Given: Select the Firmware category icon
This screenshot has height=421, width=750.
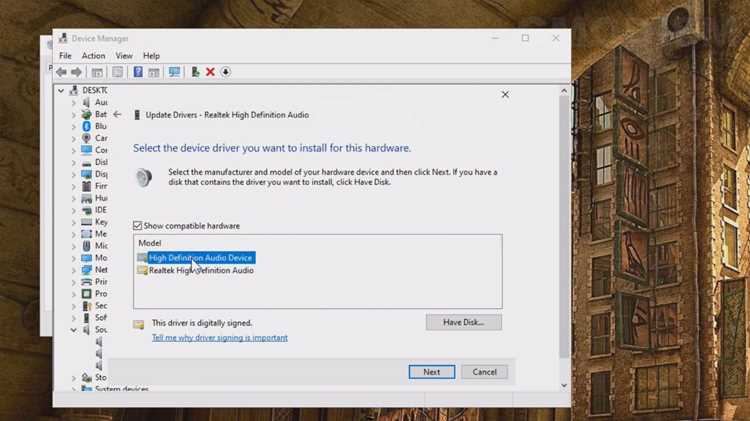Looking at the screenshot, I should tap(87, 186).
